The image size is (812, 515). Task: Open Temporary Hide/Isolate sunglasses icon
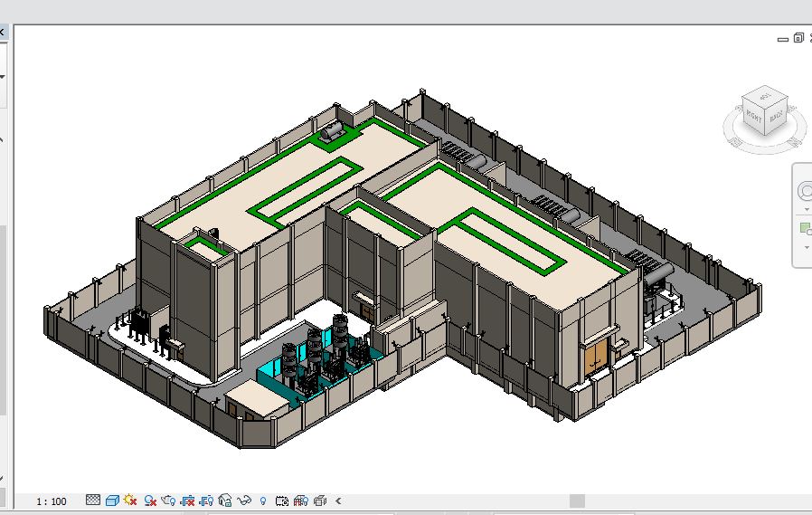(244, 501)
